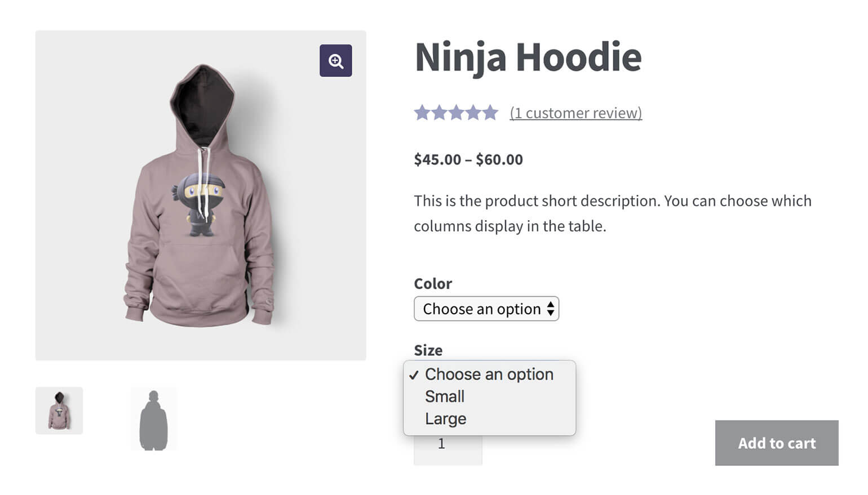Select the hoodie thumbnail image
This screenshot has height=495, width=868.
tap(59, 411)
